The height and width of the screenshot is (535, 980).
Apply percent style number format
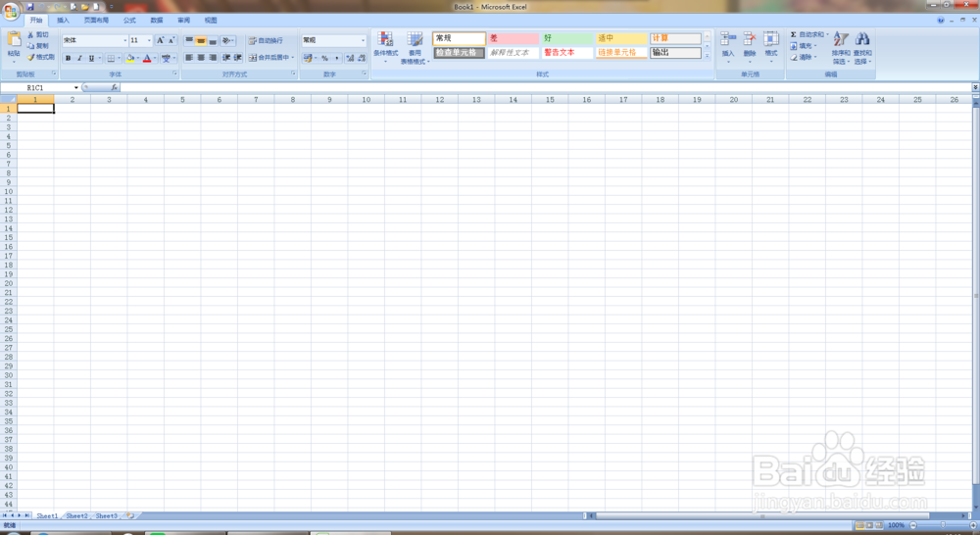pos(324,58)
